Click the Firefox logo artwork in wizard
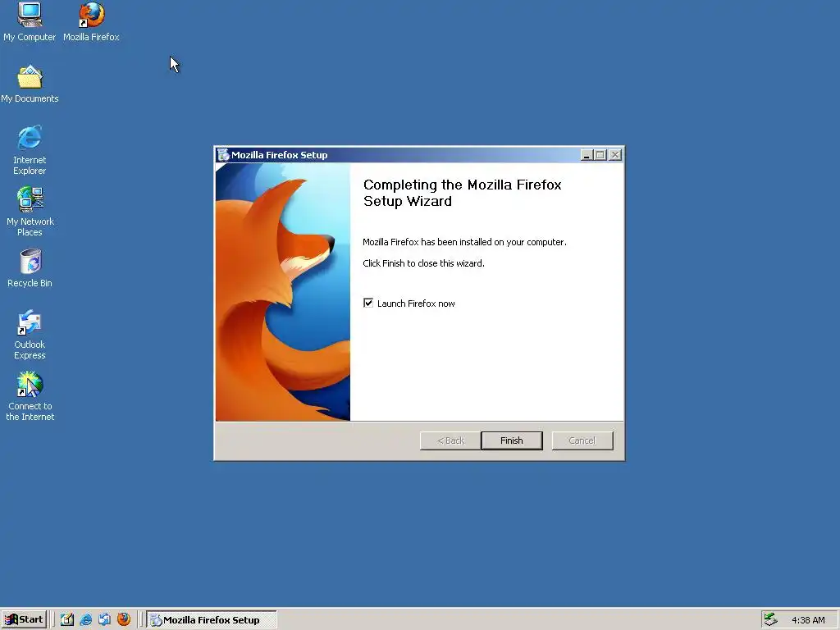The image size is (840, 630). pos(283,292)
